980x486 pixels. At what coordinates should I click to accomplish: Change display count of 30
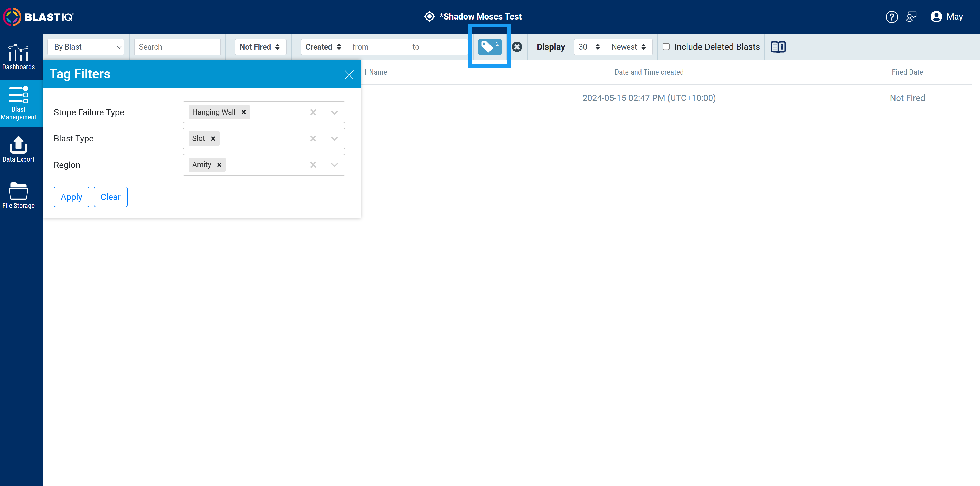tap(590, 47)
